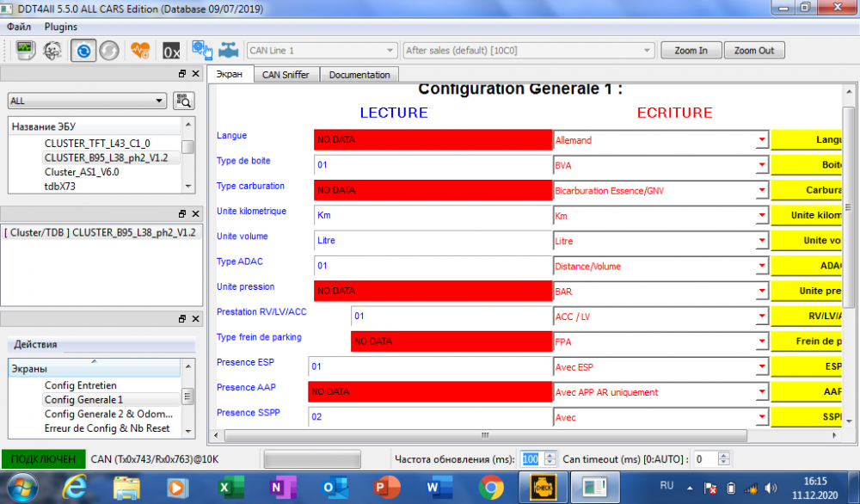Open the Файл menu

pyautogui.click(x=19, y=27)
